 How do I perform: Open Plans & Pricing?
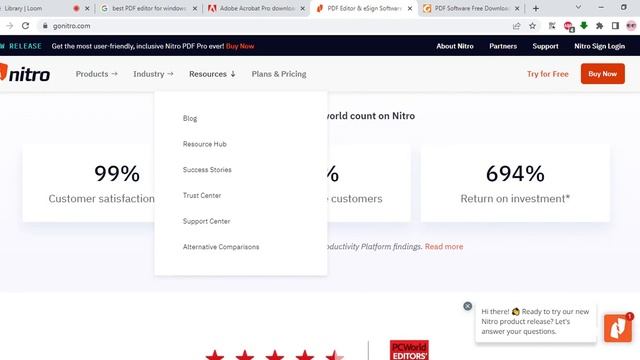[279, 74]
